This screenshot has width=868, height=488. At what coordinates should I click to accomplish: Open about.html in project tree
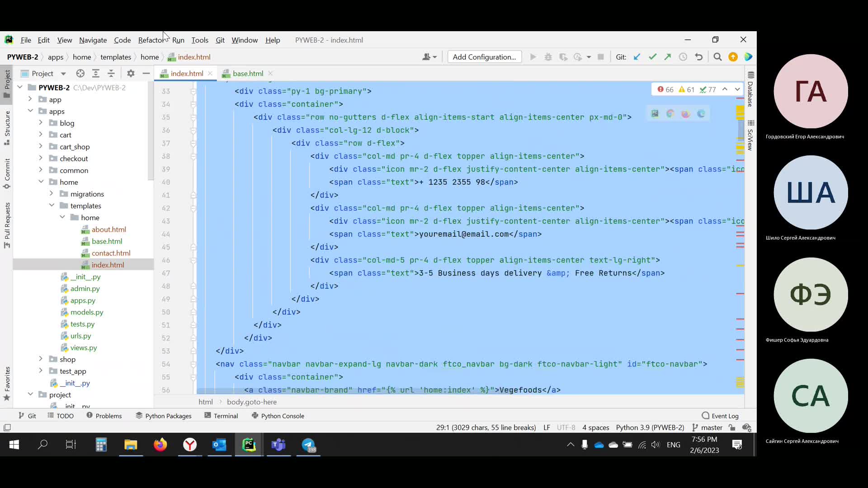[108, 229]
